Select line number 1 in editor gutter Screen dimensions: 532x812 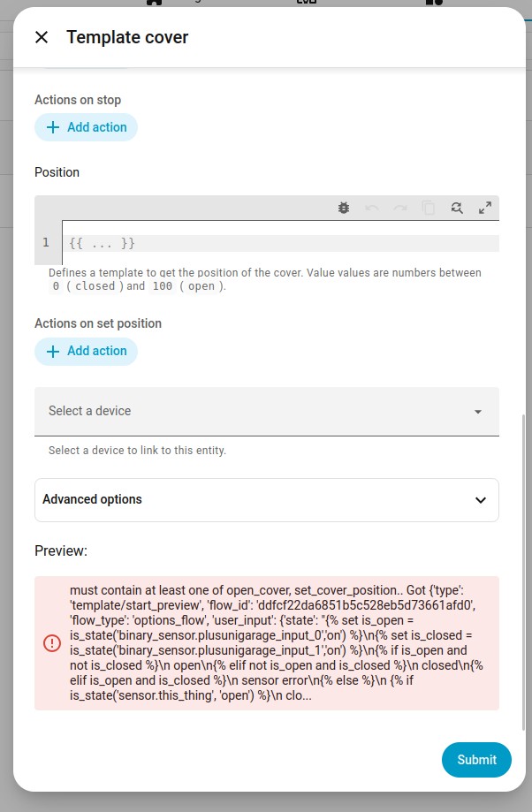tap(46, 242)
